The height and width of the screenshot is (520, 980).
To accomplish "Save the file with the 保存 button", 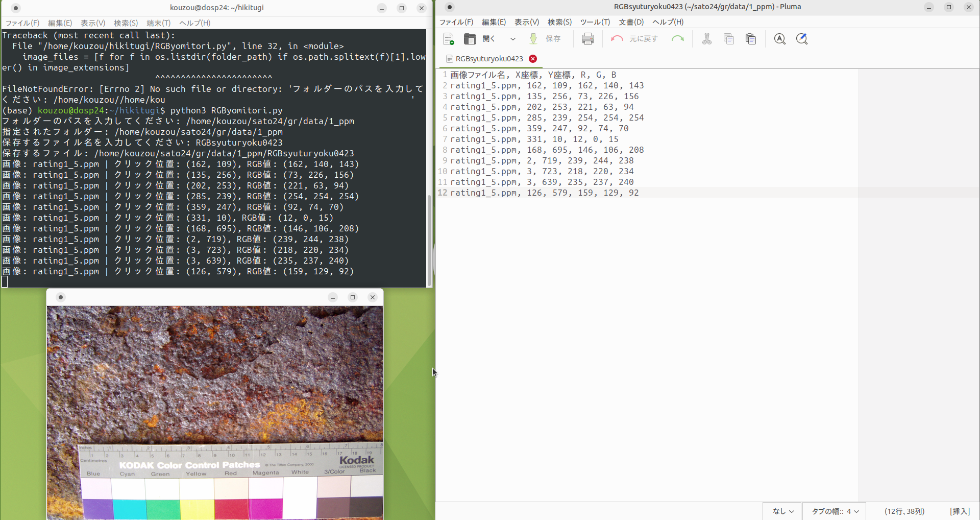I will 546,39.
